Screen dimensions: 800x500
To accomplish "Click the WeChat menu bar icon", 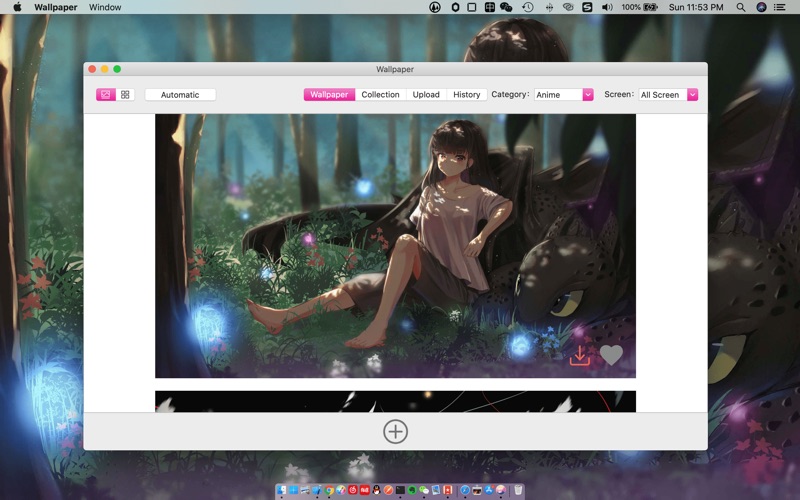I will coord(506,7).
